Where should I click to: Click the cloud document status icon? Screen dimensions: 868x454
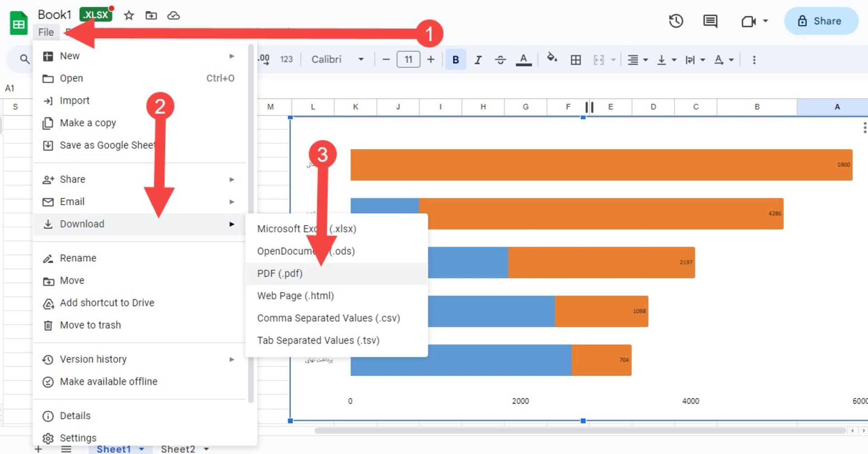click(174, 16)
